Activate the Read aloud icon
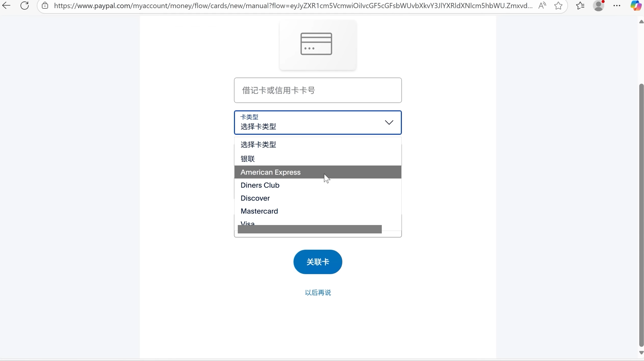This screenshot has width=644, height=361. [542, 5]
